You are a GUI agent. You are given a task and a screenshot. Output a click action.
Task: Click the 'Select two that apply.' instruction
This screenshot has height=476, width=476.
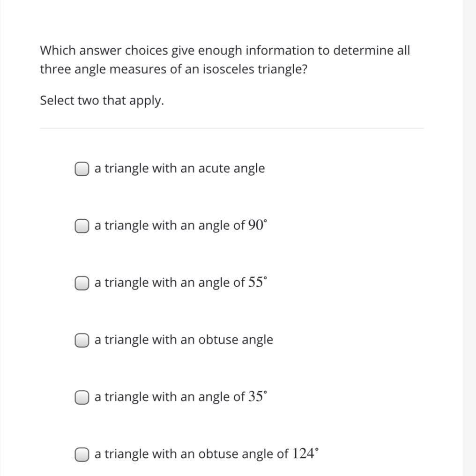pyautogui.click(x=102, y=101)
